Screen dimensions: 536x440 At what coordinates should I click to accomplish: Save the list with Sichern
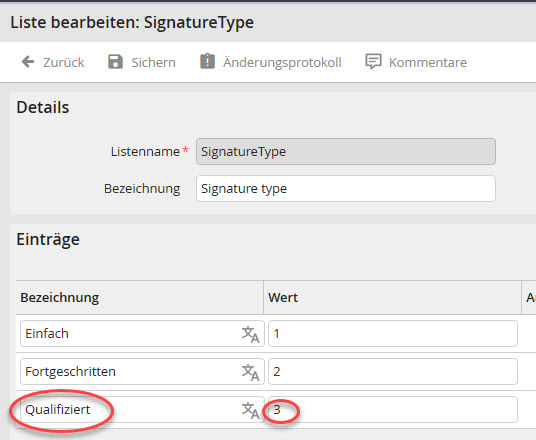[x=153, y=62]
